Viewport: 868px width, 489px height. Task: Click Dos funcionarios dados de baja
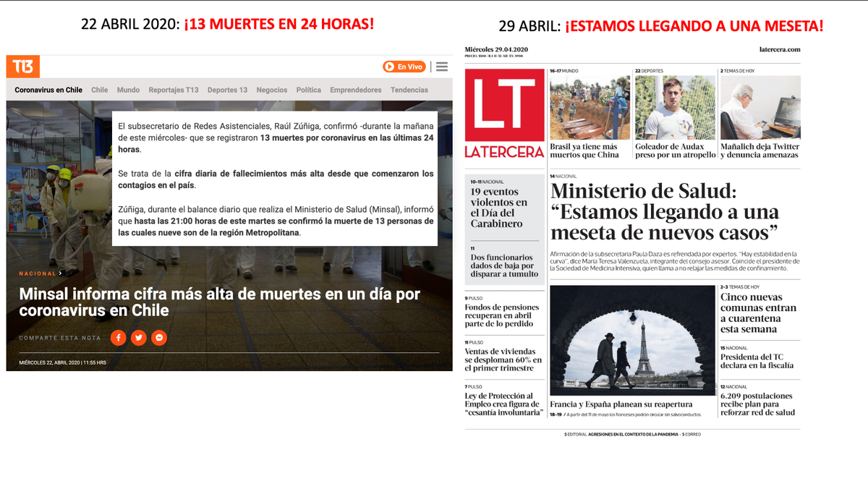click(x=504, y=265)
